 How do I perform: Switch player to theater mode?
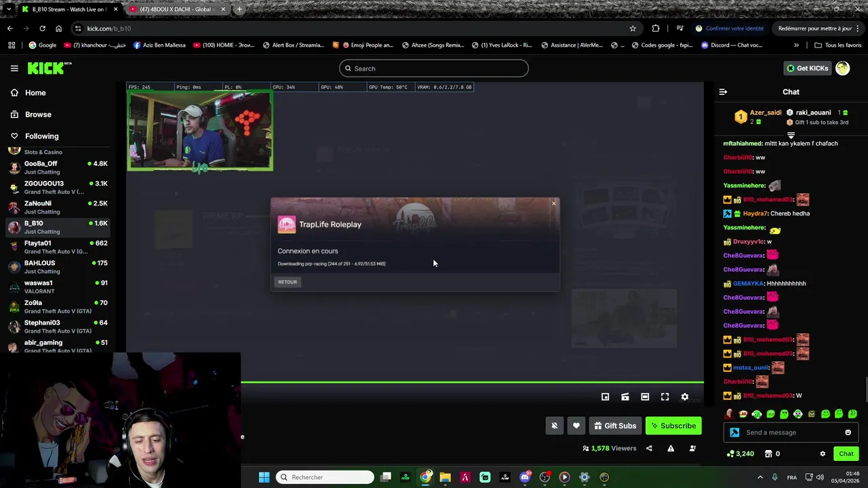coord(645,397)
